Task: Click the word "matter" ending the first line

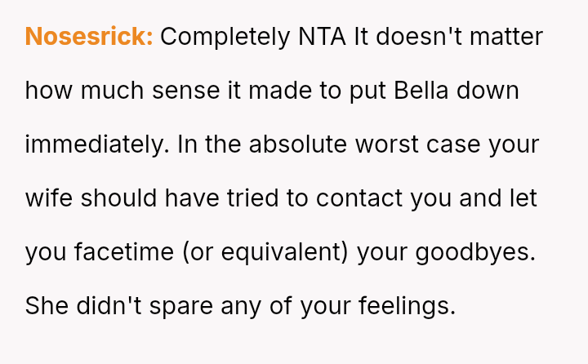Action: pyautogui.click(x=506, y=37)
